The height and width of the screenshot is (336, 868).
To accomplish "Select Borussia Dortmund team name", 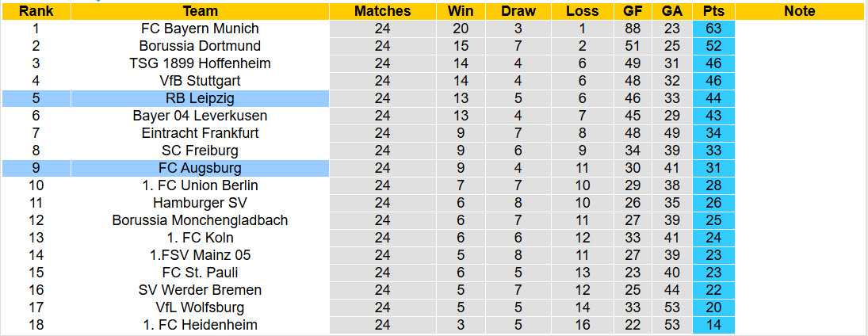I will tap(200, 46).
